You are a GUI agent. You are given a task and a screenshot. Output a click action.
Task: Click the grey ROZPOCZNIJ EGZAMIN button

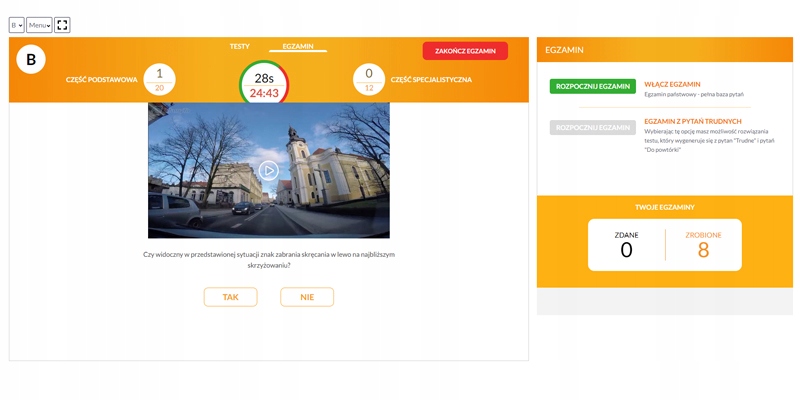tap(593, 128)
